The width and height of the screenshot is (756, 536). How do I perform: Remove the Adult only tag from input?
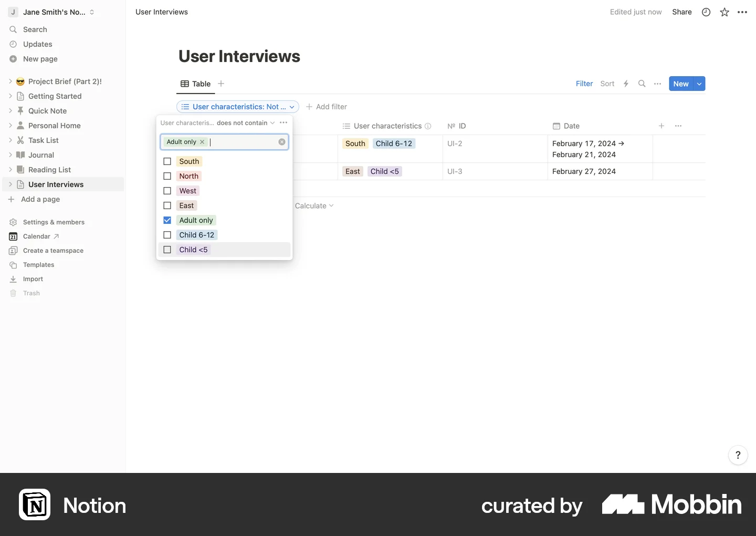(x=202, y=142)
